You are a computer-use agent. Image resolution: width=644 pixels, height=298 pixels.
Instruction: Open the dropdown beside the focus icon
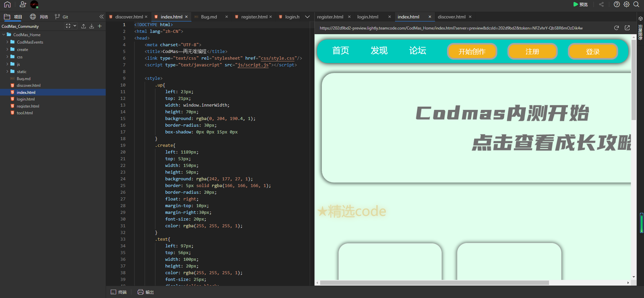(x=75, y=26)
